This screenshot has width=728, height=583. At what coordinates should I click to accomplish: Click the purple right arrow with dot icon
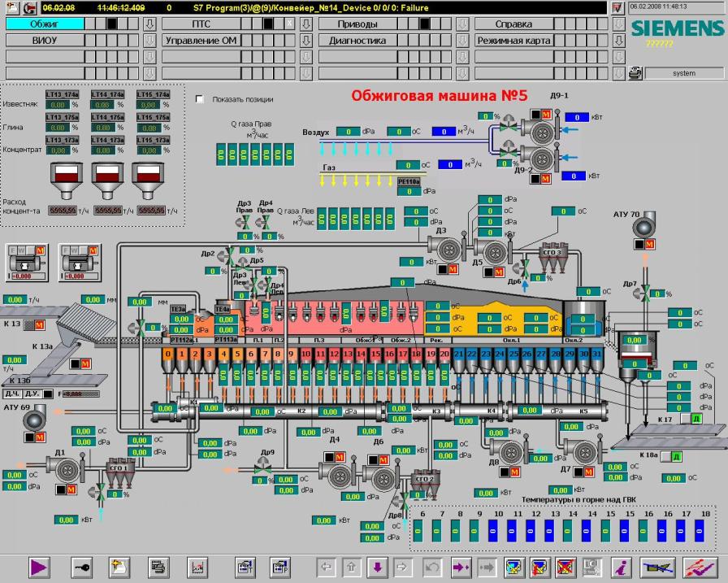(x=461, y=568)
